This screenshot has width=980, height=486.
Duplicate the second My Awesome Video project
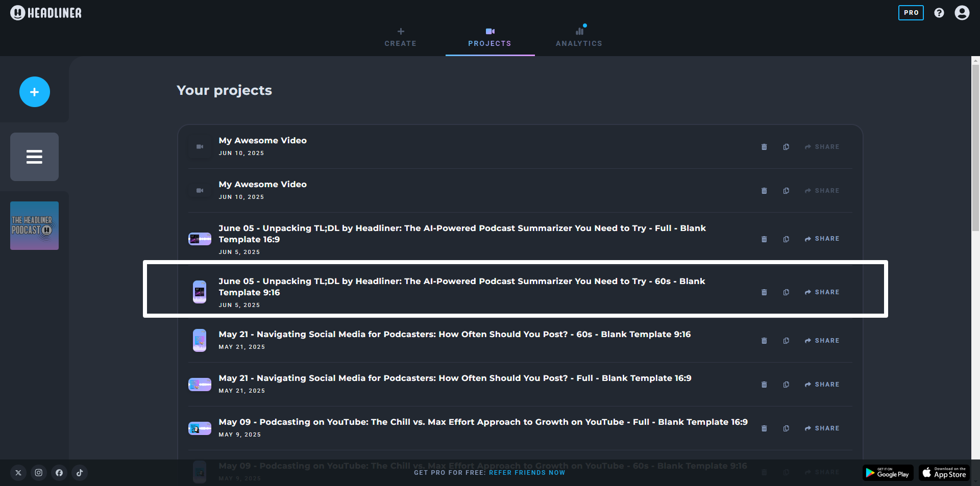click(786, 191)
